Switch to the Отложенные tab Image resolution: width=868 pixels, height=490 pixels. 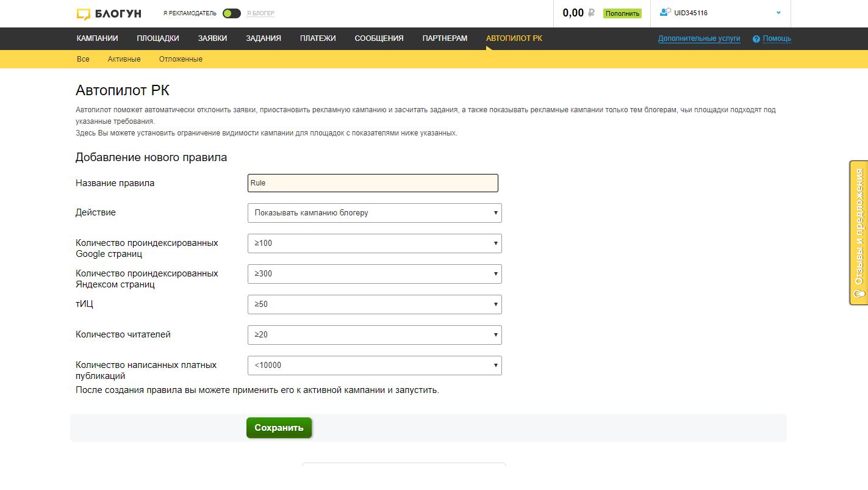click(x=181, y=59)
